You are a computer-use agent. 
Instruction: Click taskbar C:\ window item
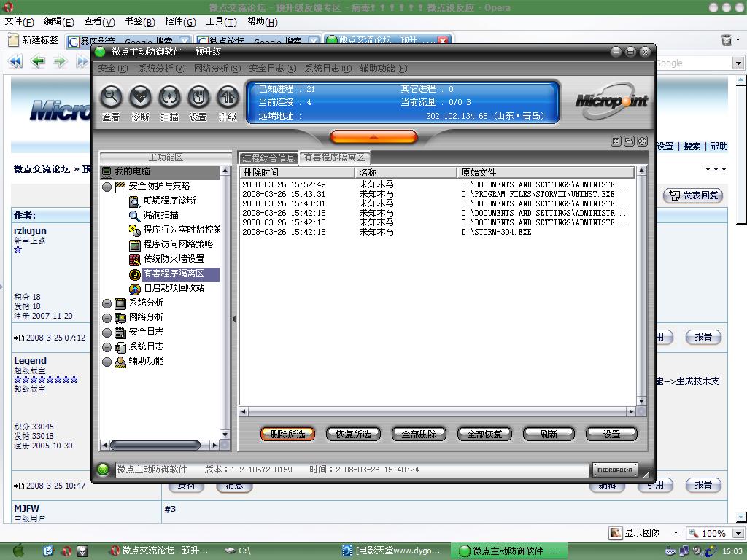239,551
